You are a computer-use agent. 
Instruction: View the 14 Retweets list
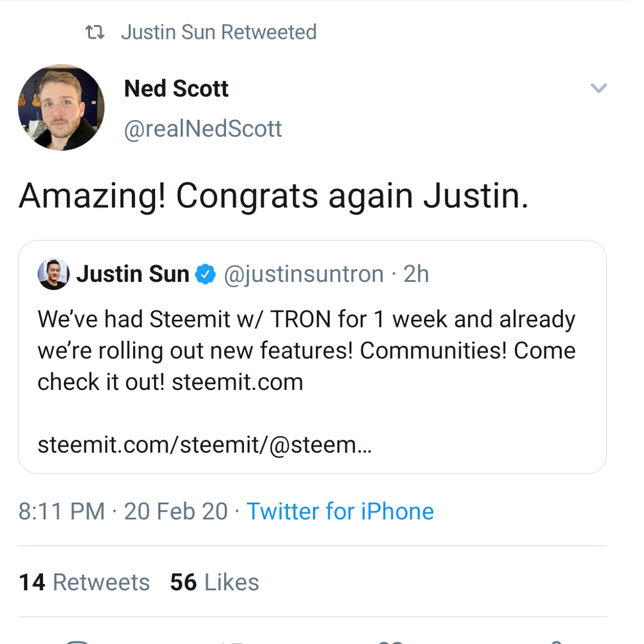click(84, 582)
